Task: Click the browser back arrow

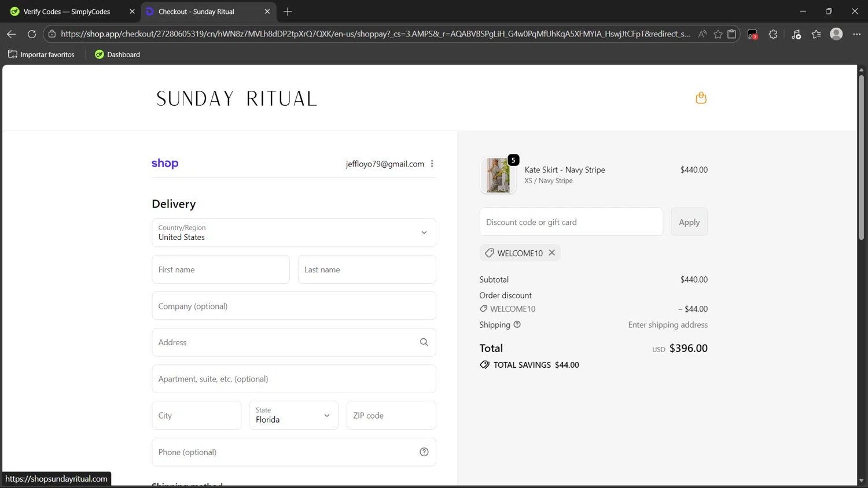Action: [x=12, y=34]
